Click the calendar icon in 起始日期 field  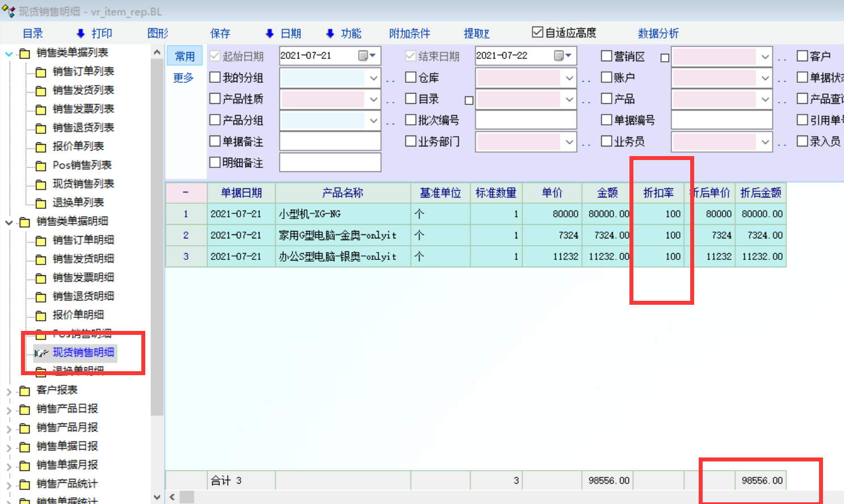(x=363, y=56)
